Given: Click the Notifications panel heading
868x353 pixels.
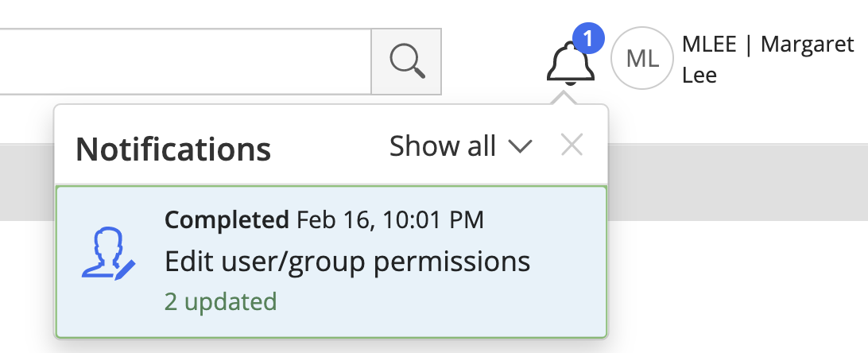Looking at the screenshot, I should tap(173, 148).
